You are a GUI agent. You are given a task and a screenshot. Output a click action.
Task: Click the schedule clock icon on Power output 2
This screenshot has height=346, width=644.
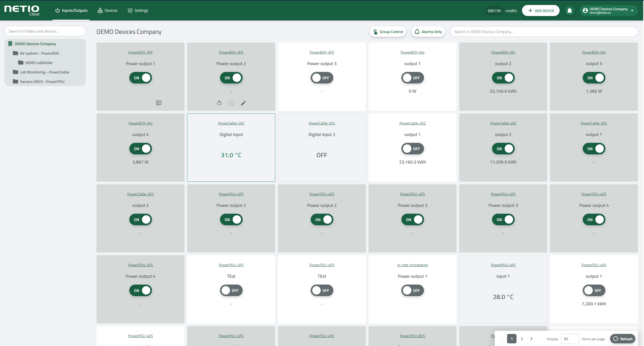231,103
